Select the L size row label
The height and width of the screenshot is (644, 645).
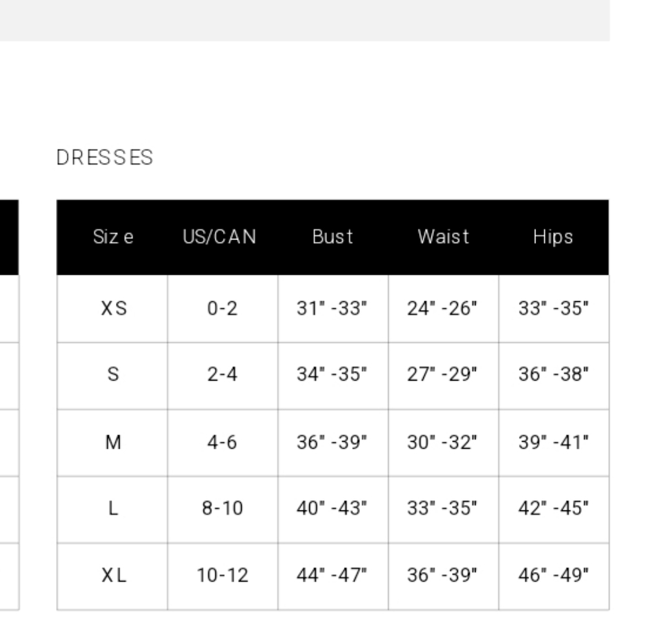tap(112, 510)
